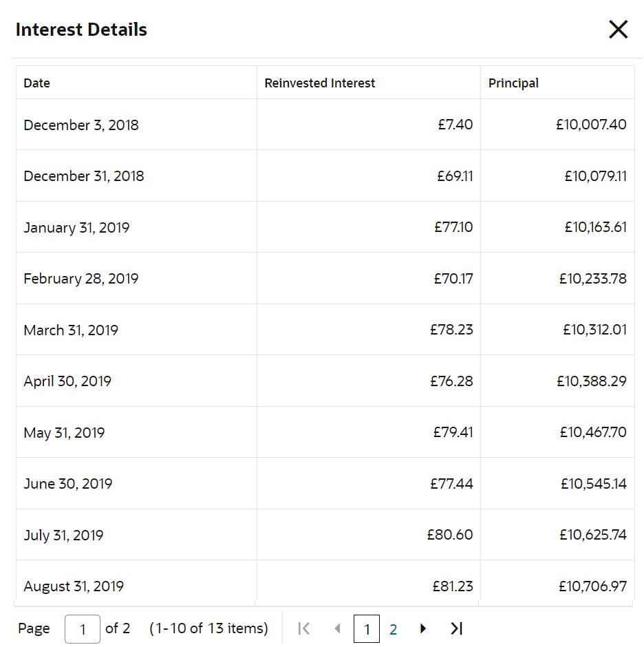Click the £10,233.78 principal cell
The height and width of the screenshot is (647, 644).
[592, 279]
